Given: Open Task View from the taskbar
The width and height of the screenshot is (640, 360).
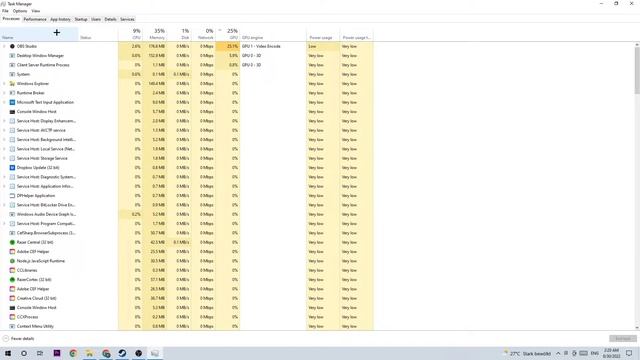Looking at the screenshot, I should point(40,353).
